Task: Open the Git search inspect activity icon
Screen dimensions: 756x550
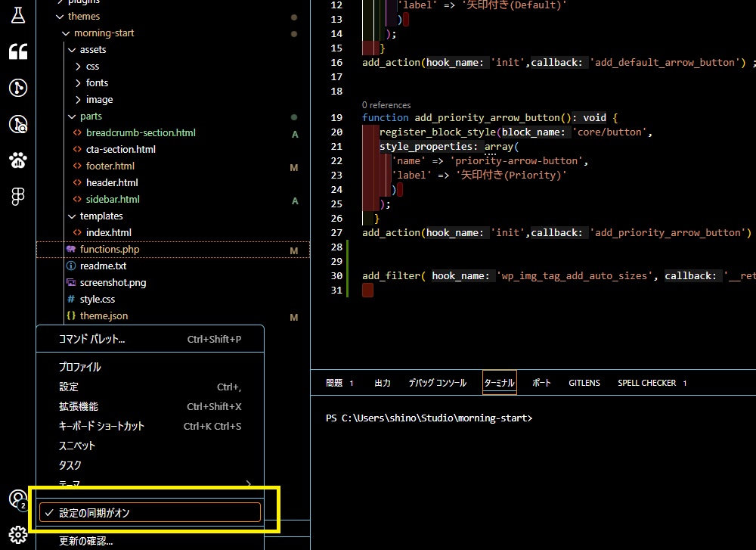Action: [18, 124]
